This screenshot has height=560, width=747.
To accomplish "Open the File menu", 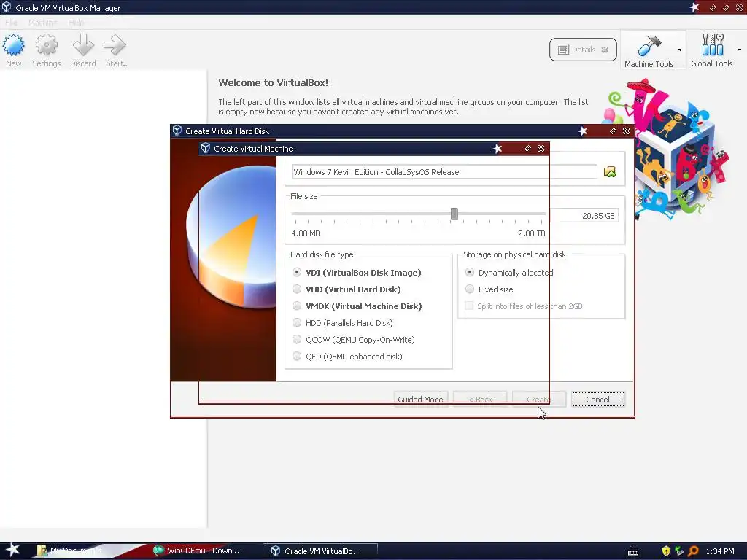I will 12,23.
